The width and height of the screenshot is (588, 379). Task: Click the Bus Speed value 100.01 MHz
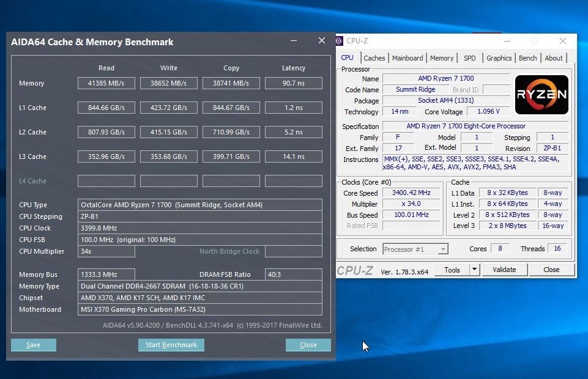(411, 215)
